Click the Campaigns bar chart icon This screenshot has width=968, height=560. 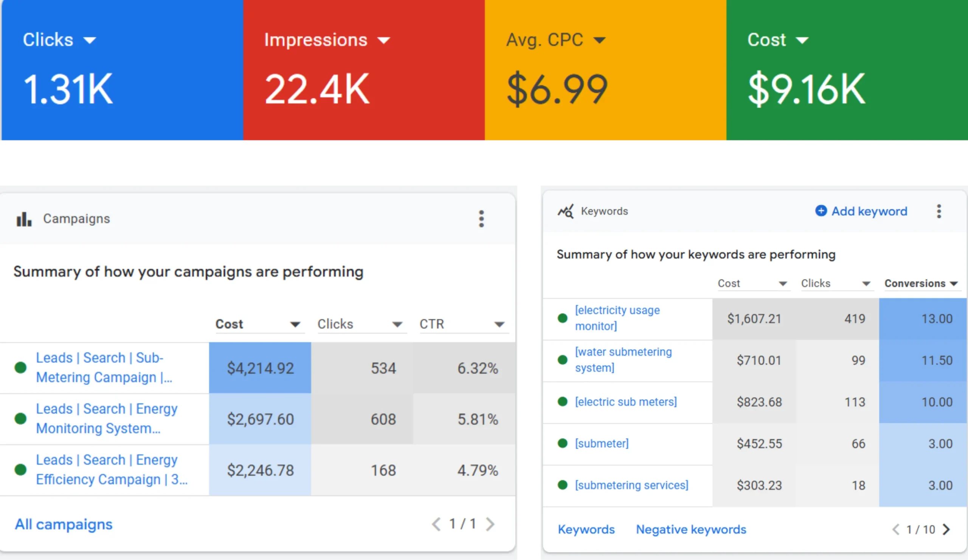click(x=24, y=219)
